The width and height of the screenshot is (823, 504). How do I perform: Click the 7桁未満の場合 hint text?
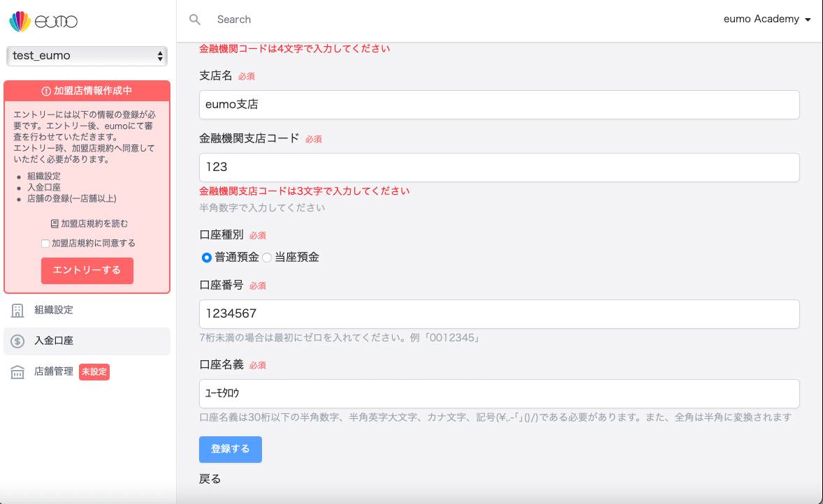click(340, 339)
